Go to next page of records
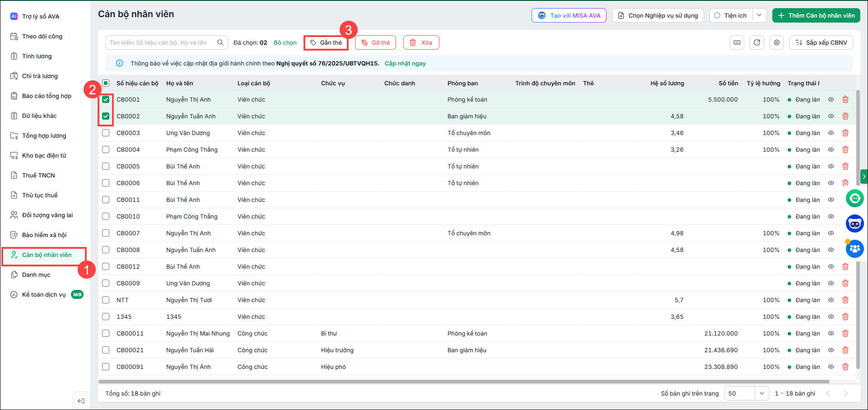The width and height of the screenshot is (868, 410). [x=845, y=393]
